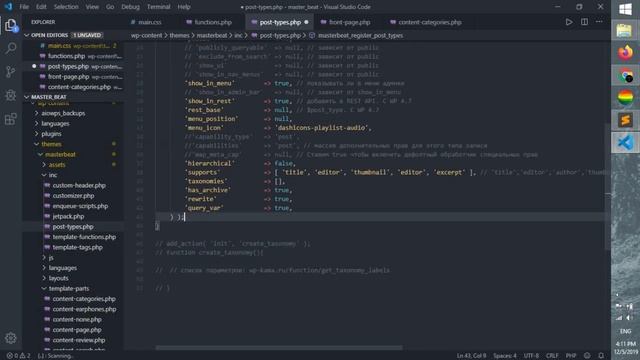640x360 pixels.
Task: Open the Terminal menu
Action: [x=158, y=7]
